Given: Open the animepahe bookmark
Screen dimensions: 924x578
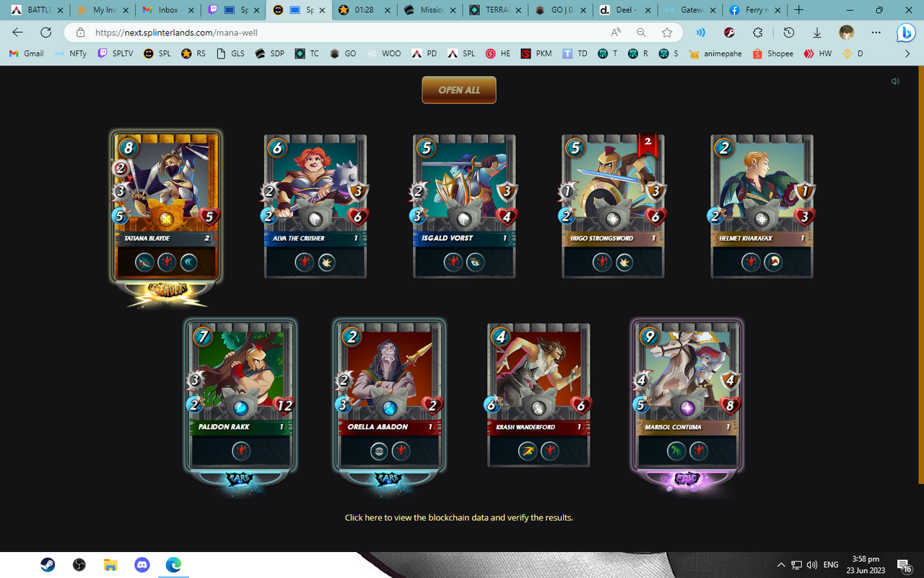Looking at the screenshot, I should point(715,53).
